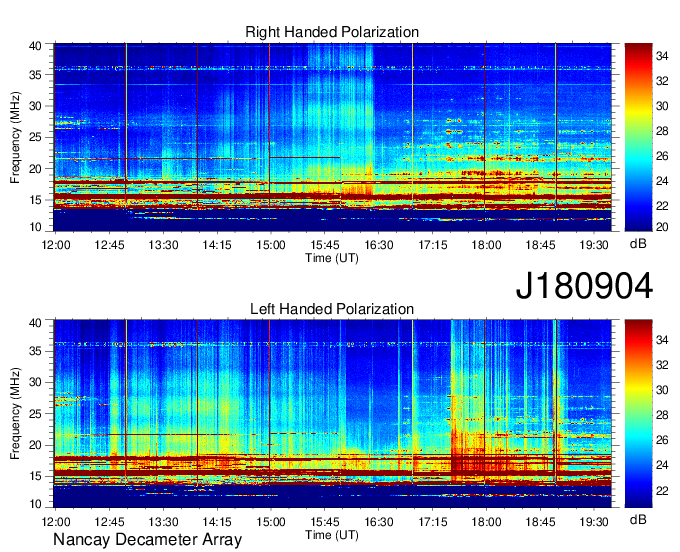Click the Right Handed plot colorbar
The height and width of the screenshot is (552, 680).
[x=638, y=137]
